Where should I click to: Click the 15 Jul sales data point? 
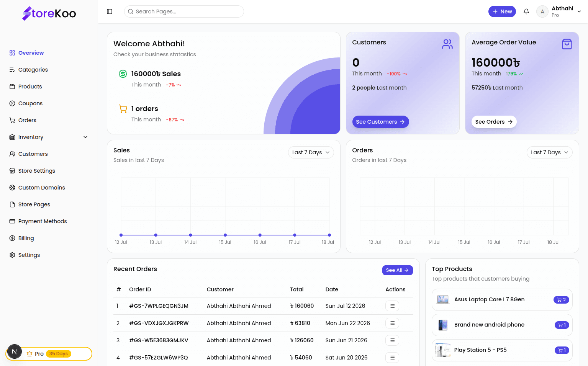[225, 235]
